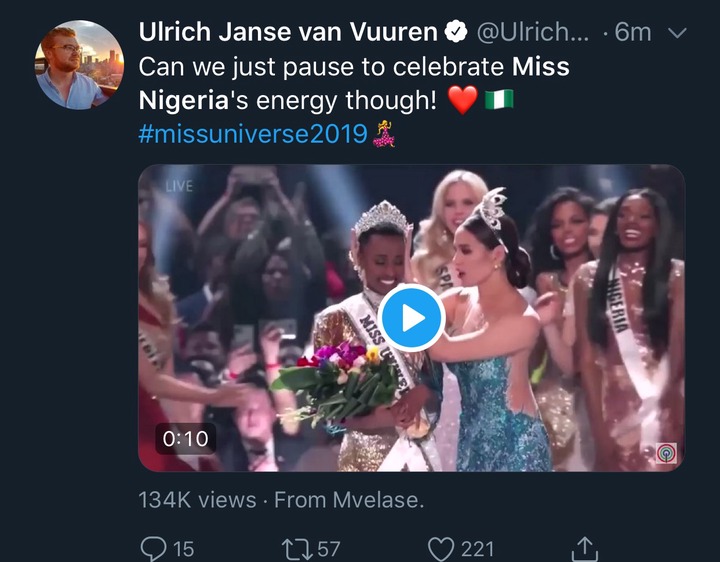Click the 0:10 video duration badge
720x562 pixels.
pos(185,439)
